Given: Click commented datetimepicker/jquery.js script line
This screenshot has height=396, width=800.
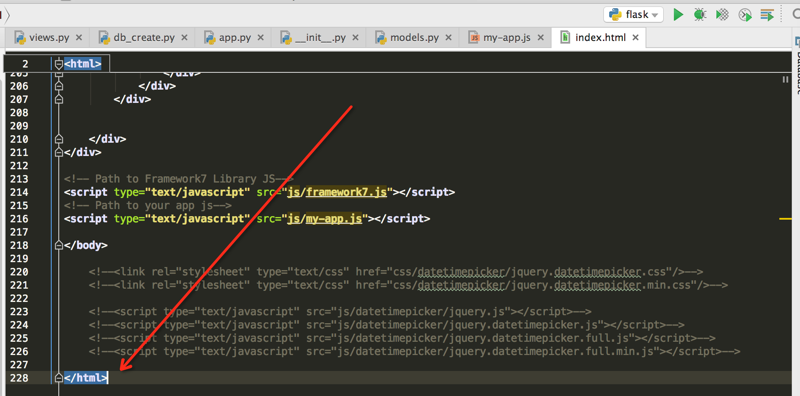Looking at the screenshot, I should 340,311.
